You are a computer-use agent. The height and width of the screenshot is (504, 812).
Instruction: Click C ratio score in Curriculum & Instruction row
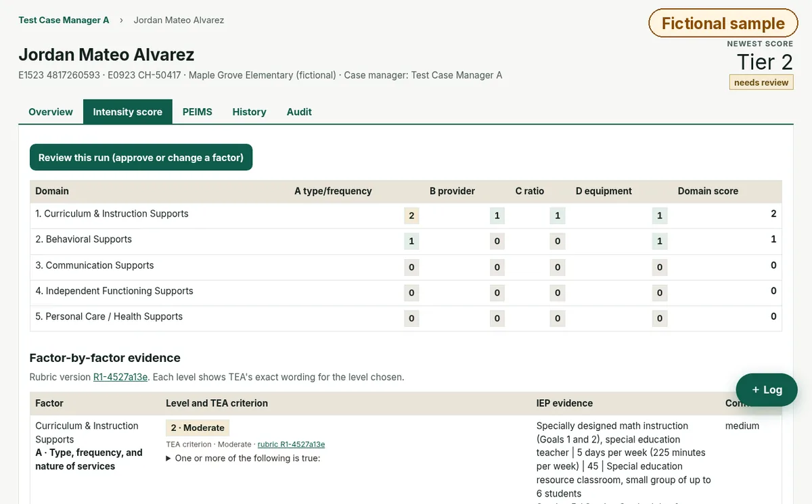click(x=557, y=216)
